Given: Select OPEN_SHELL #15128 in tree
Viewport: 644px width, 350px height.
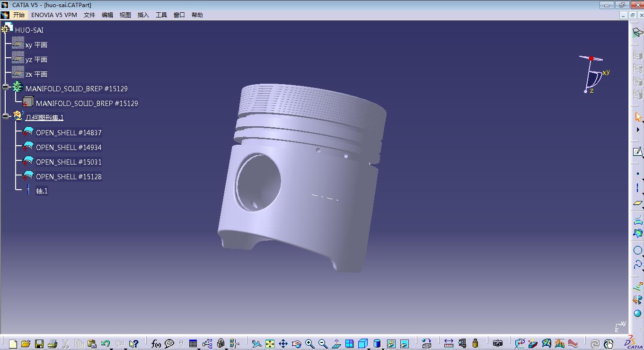Looking at the screenshot, I should [69, 177].
